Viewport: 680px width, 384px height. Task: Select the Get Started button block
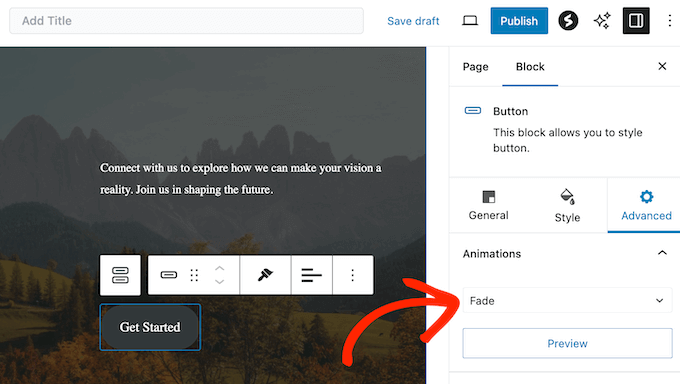(x=150, y=327)
